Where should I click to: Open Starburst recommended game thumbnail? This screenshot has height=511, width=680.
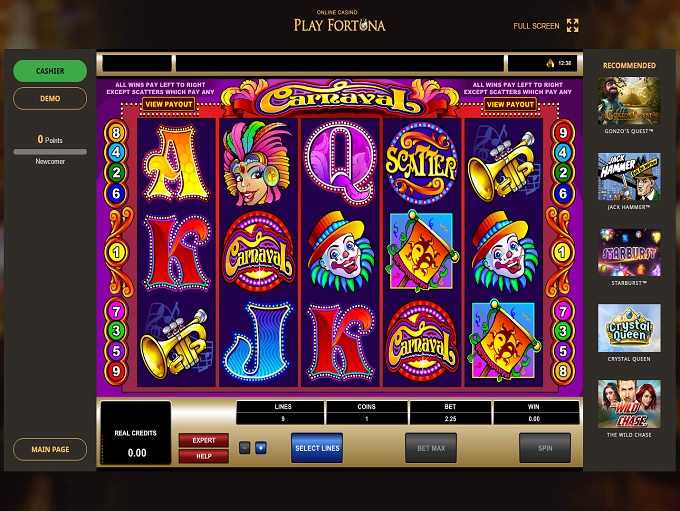[629, 252]
